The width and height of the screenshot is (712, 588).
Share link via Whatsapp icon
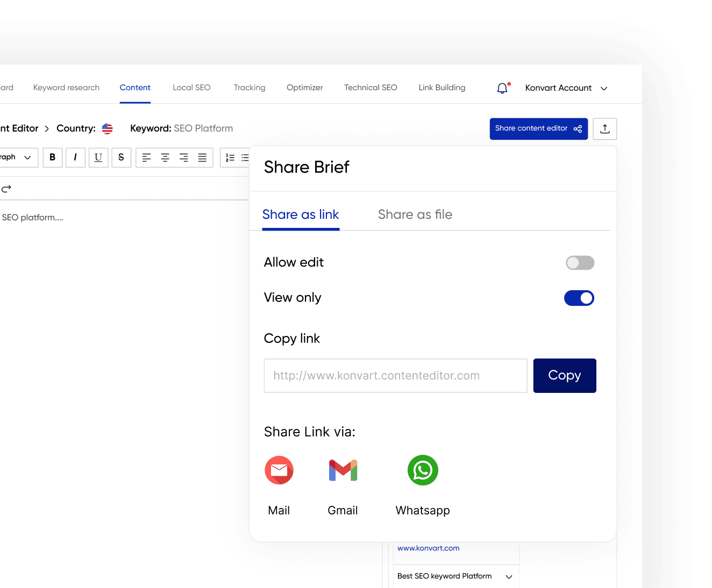423,471
